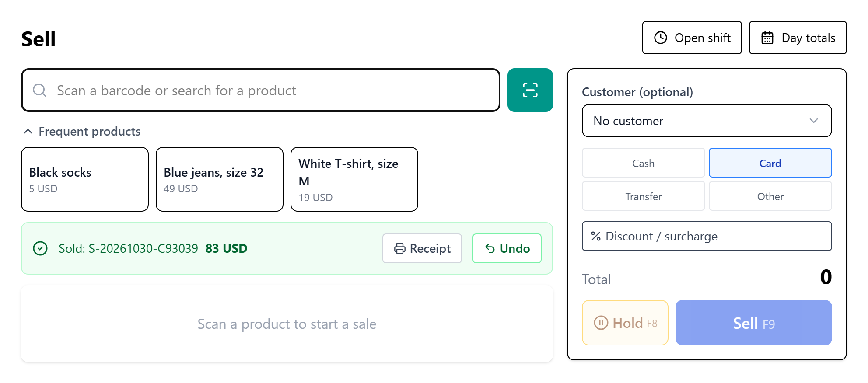Click the green sold checkmark icon

[40, 248]
